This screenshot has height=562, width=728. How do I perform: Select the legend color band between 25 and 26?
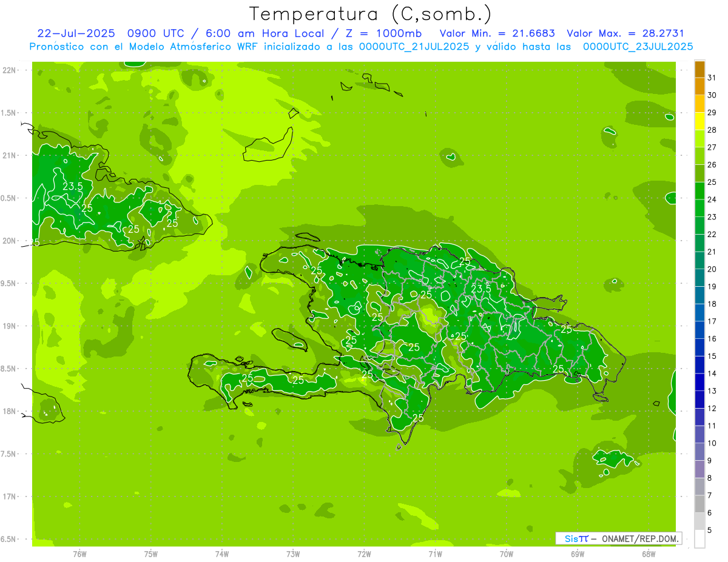(x=699, y=173)
